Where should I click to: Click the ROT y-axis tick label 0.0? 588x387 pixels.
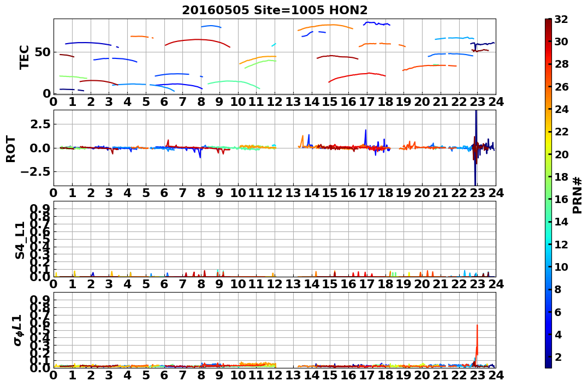(x=41, y=148)
